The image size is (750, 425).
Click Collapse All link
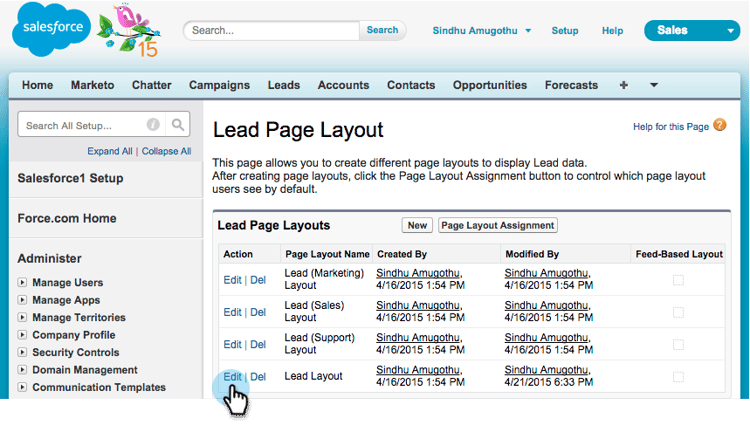point(166,151)
